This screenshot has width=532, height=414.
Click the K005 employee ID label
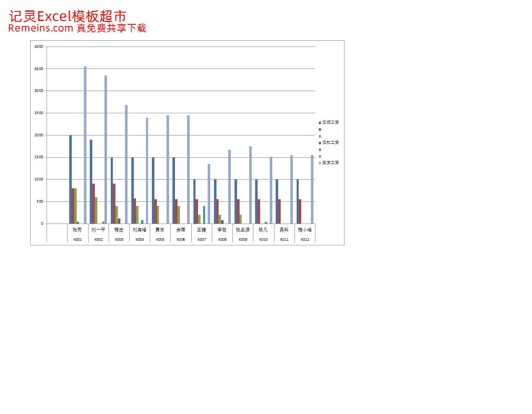point(160,240)
